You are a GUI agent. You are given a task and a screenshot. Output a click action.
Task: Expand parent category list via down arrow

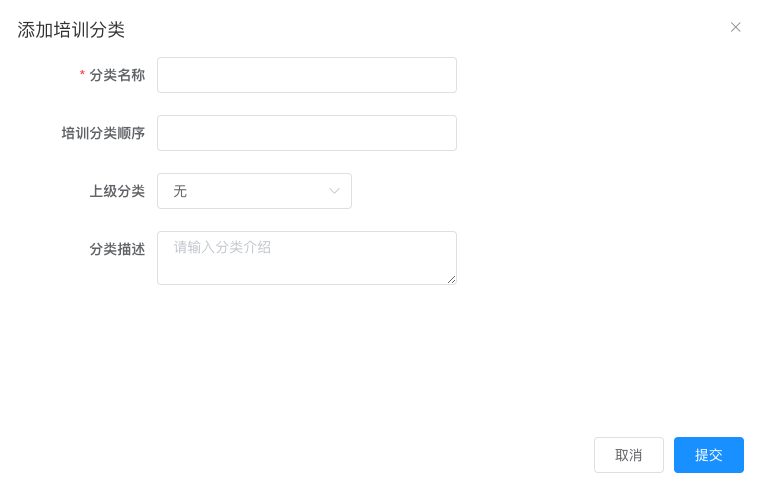tap(334, 191)
